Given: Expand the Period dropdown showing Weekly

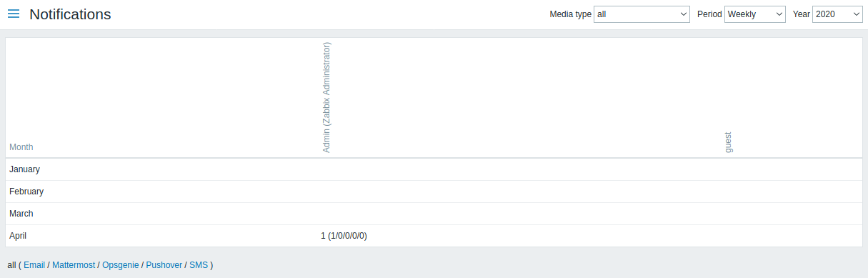Looking at the screenshot, I should 754,14.
